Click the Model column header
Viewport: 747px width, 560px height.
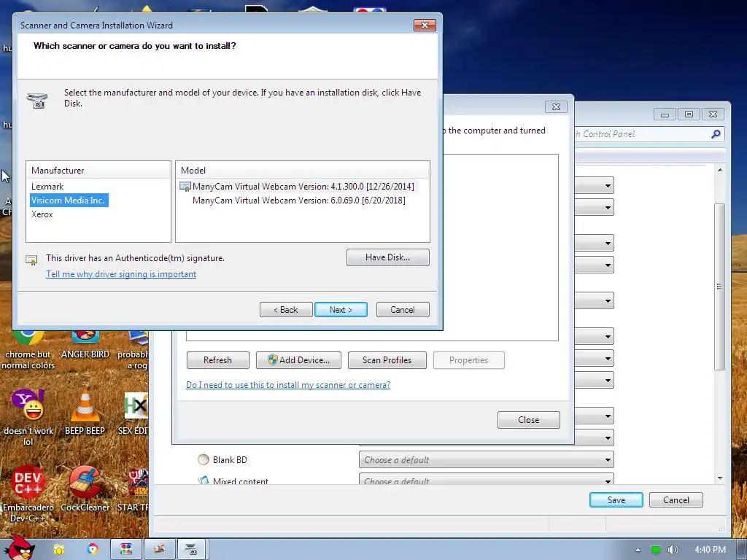pos(303,171)
